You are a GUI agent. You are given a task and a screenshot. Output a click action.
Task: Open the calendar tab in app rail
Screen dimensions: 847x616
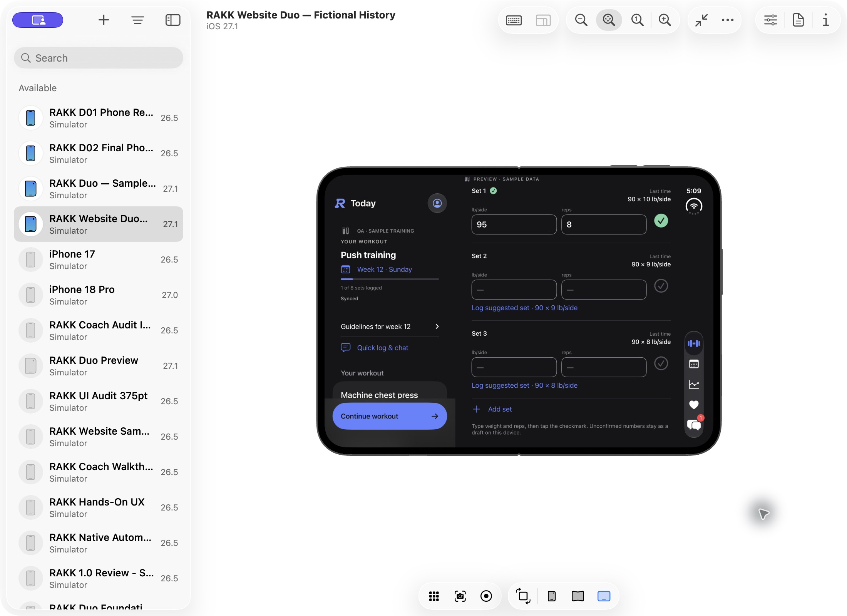coord(694,364)
